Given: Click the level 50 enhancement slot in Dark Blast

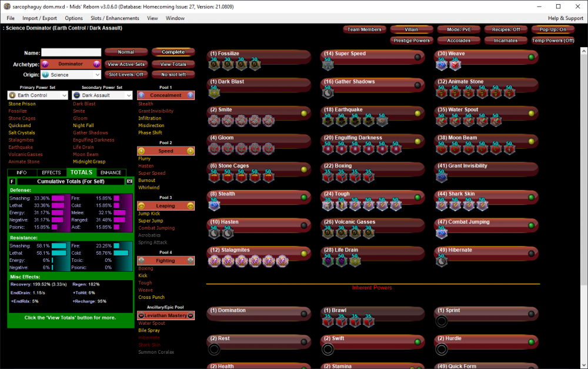Looking at the screenshot, I should click(x=214, y=92).
